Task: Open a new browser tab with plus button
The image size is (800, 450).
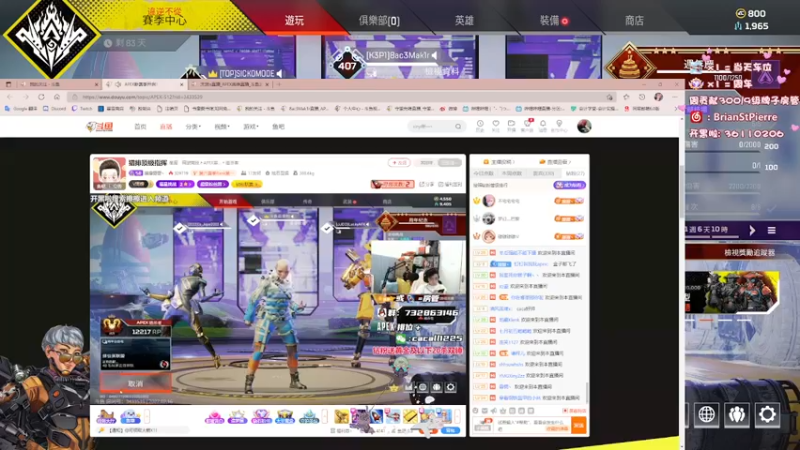Action: click(x=278, y=84)
